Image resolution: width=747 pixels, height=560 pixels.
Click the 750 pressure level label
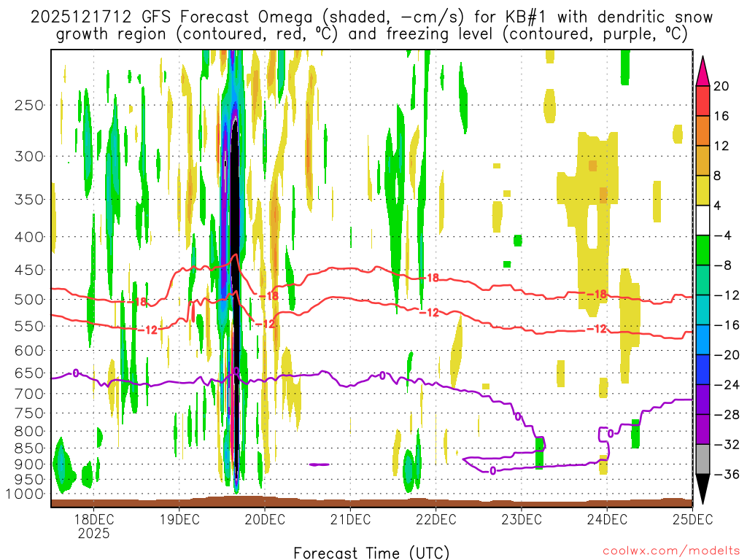point(29,413)
